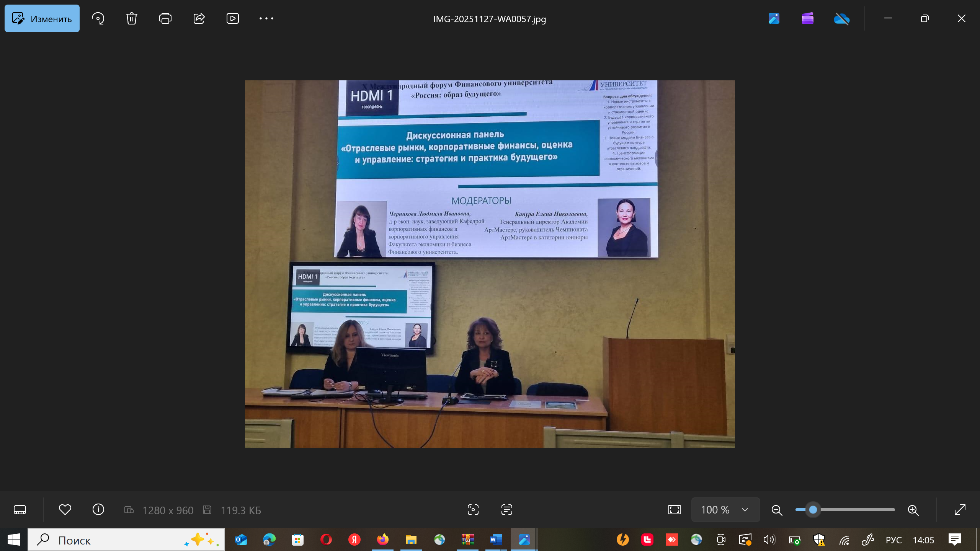Click the zoom out magnifier
The height and width of the screenshot is (551, 980).
point(777,510)
